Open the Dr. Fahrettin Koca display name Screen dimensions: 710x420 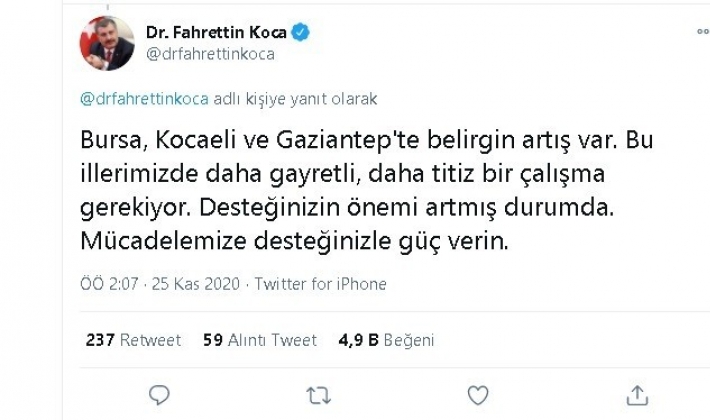coord(216,32)
